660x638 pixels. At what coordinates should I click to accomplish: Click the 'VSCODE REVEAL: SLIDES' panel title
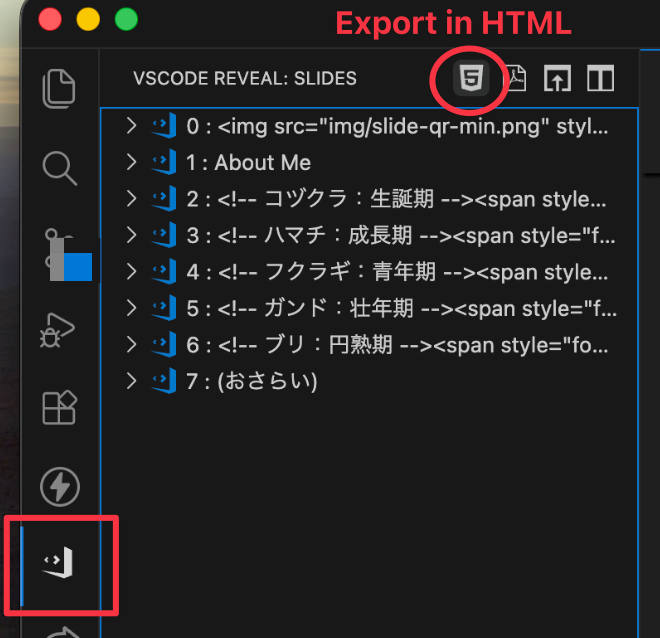[245, 78]
